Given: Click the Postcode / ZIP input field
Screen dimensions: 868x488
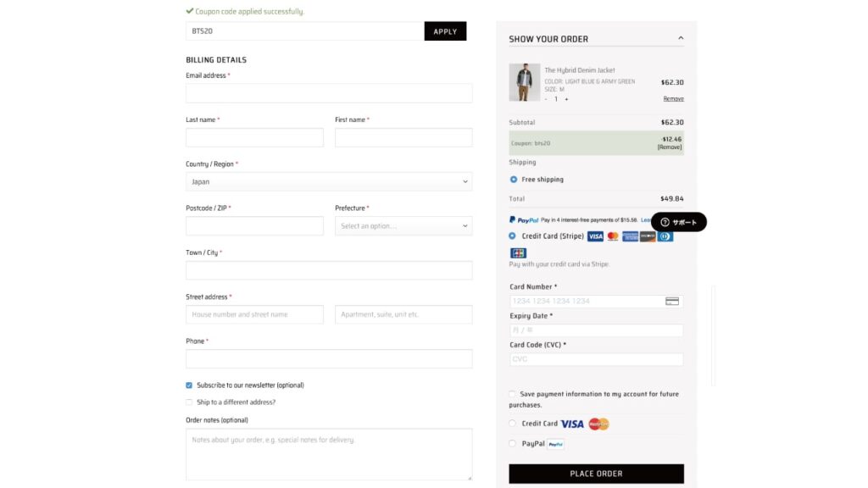Looking at the screenshot, I should coord(254,225).
